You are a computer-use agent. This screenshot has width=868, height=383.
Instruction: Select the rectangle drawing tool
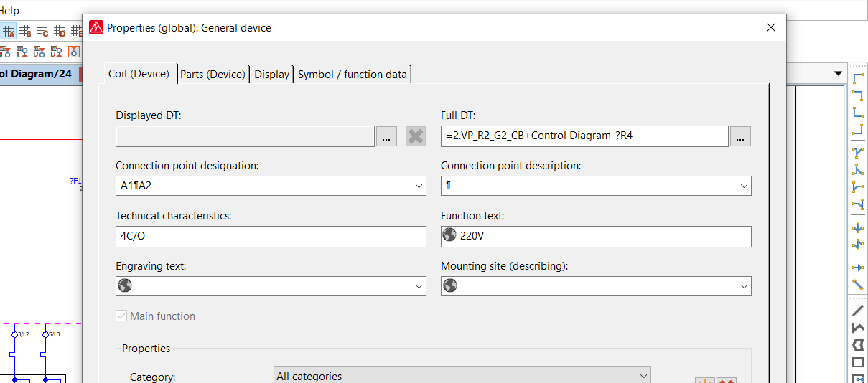click(x=857, y=362)
